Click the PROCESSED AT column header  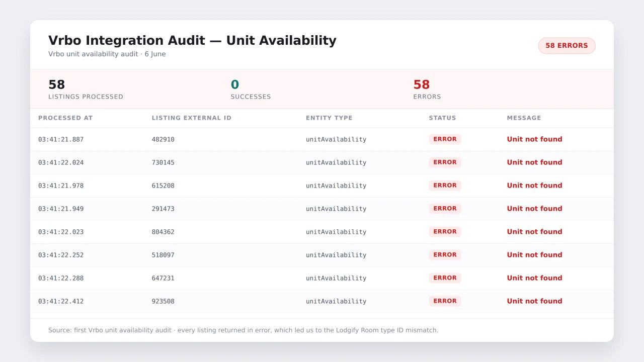[x=65, y=118]
